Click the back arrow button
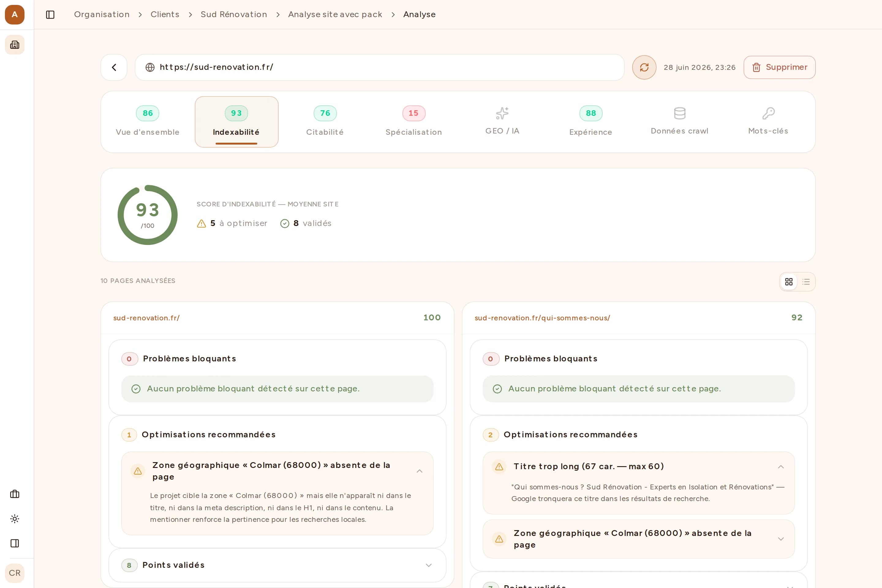The width and height of the screenshot is (882, 588). 114,67
